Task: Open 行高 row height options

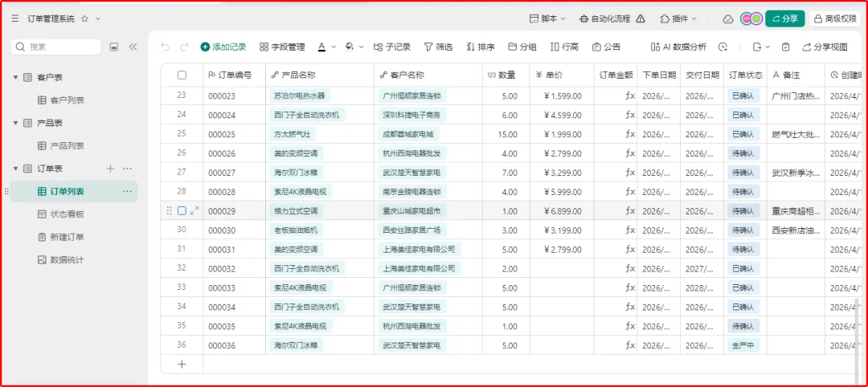Action: (x=565, y=47)
